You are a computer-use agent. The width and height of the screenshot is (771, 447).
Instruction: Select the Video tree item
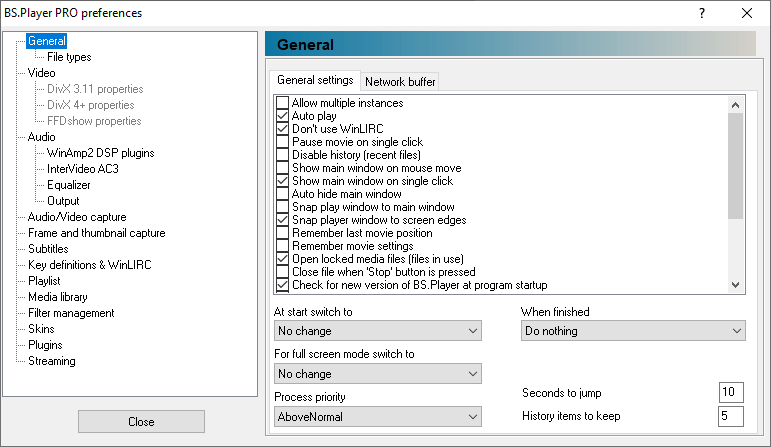point(41,73)
